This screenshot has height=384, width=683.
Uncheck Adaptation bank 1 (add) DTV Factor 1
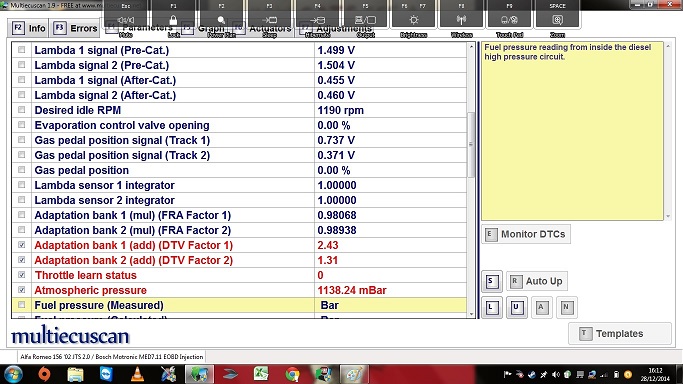click(21, 245)
